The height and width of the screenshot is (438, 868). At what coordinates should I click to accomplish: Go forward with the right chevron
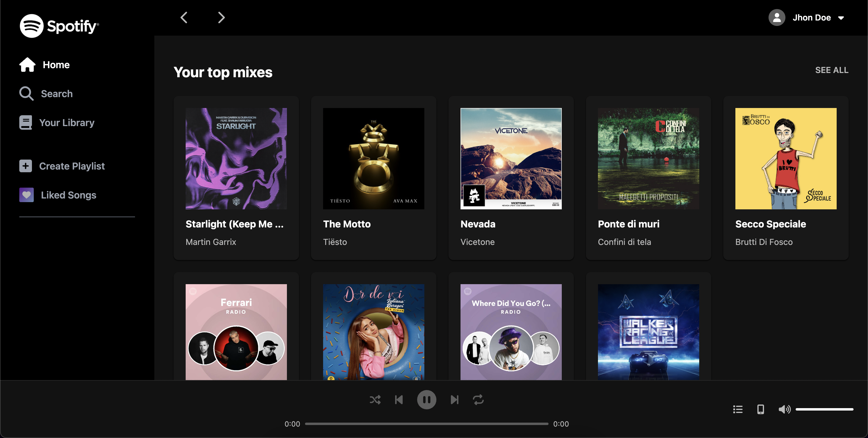[x=221, y=17]
